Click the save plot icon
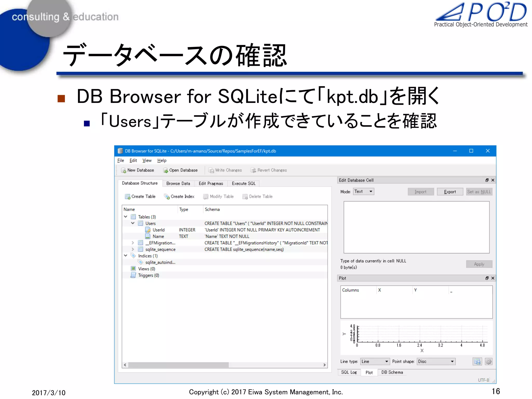The width and height of the screenshot is (532, 399). tap(477, 361)
